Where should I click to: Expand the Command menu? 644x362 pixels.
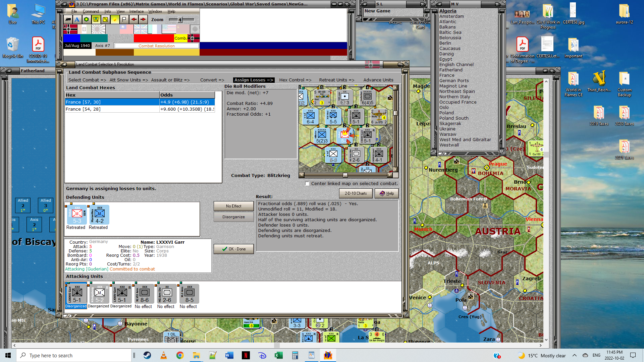[91, 11]
